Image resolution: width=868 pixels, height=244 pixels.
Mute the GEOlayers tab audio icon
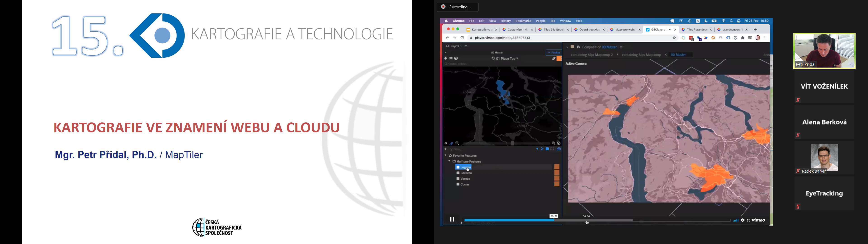click(670, 30)
